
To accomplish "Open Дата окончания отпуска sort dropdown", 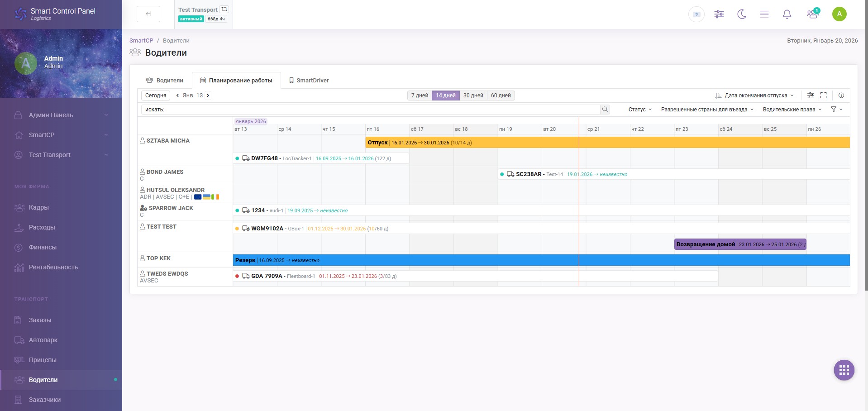I will pos(754,96).
